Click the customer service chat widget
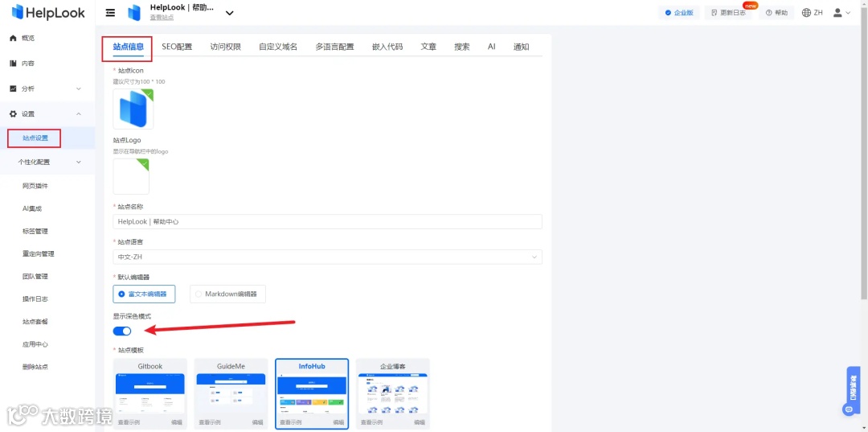 point(853,391)
